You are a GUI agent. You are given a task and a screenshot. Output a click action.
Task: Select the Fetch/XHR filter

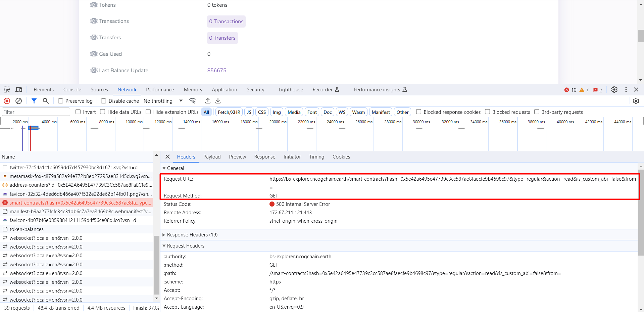(229, 112)
